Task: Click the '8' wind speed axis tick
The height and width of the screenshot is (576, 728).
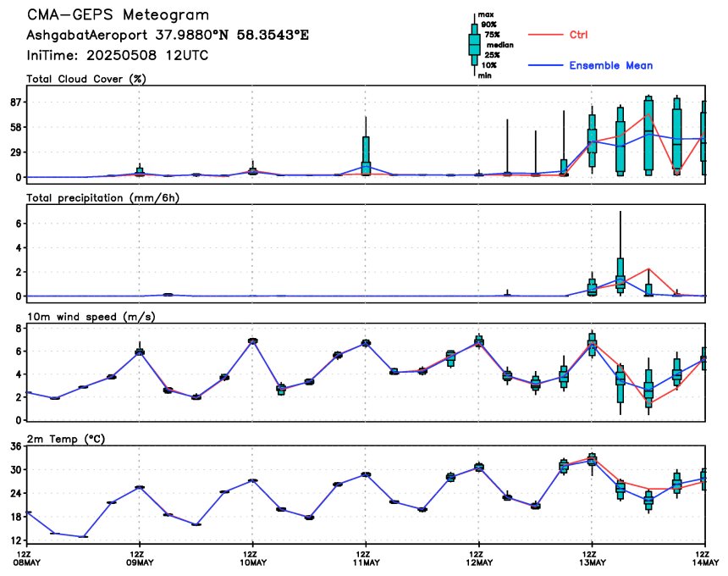Action: coord(19,329)
